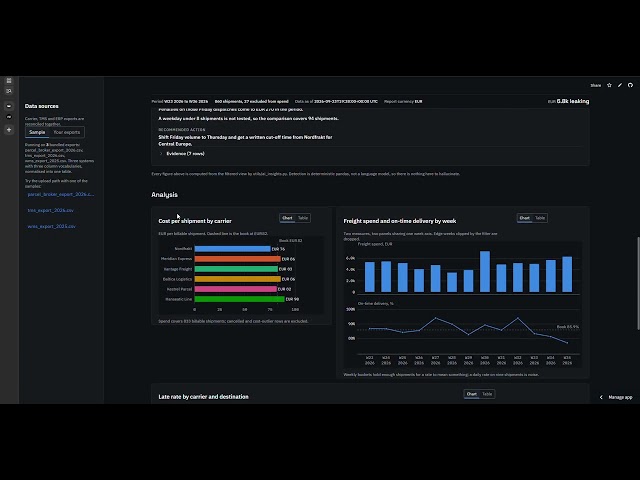Click the pink Kestrel Parcel bar
The width and height of the screenshot is (640, 480).
236,289
